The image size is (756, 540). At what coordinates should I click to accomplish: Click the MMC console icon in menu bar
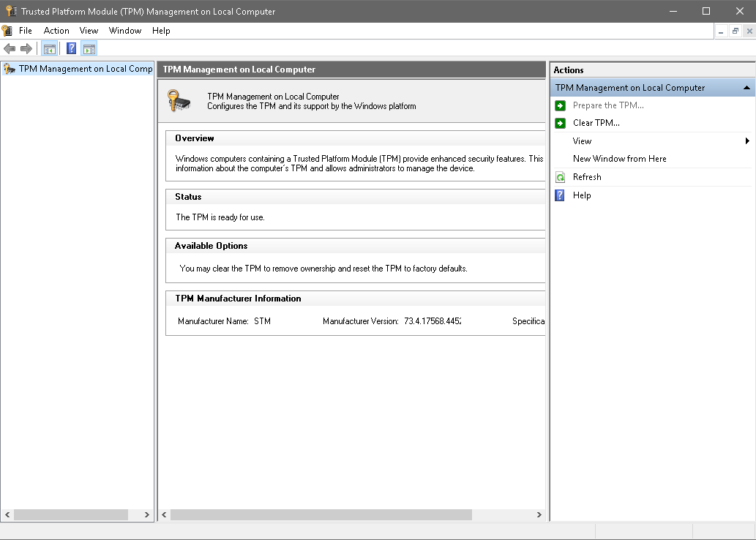(x=7, y=31)
